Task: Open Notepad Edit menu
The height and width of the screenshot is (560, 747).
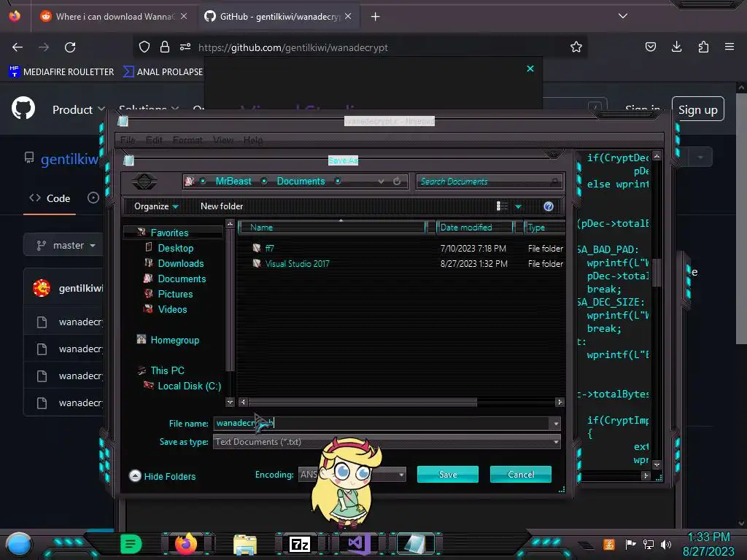Action: 154,140
